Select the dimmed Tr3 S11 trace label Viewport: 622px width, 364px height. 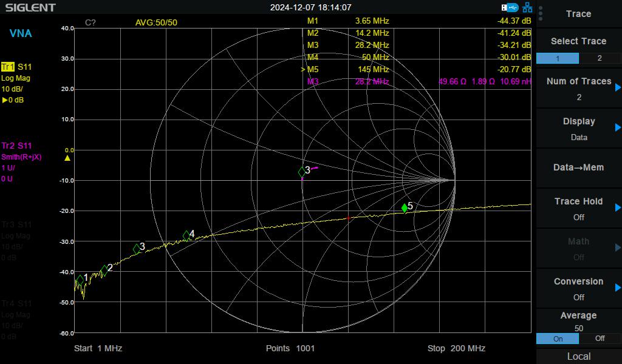tap(16, 224)
